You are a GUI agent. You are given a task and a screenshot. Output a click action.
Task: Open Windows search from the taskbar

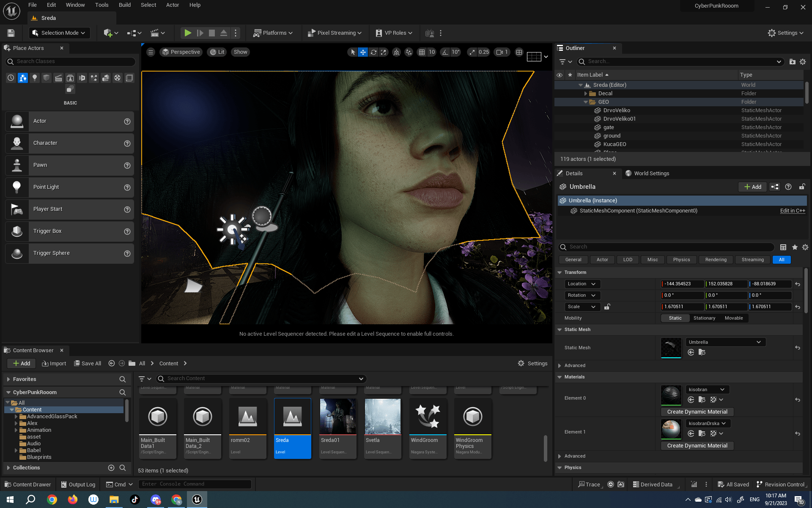(x=30, y=500)
